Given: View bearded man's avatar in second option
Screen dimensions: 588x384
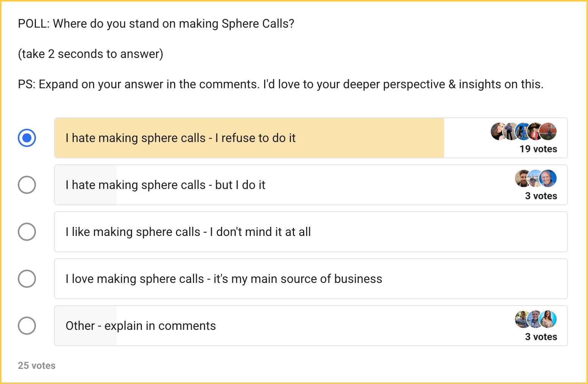Looking at the screenshot, I should (x=522, y=178).
